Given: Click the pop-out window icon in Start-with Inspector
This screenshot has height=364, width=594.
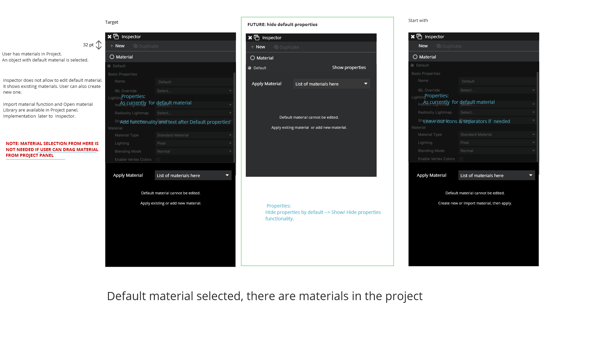Looking at the screenshot, I should pos(419,37).
